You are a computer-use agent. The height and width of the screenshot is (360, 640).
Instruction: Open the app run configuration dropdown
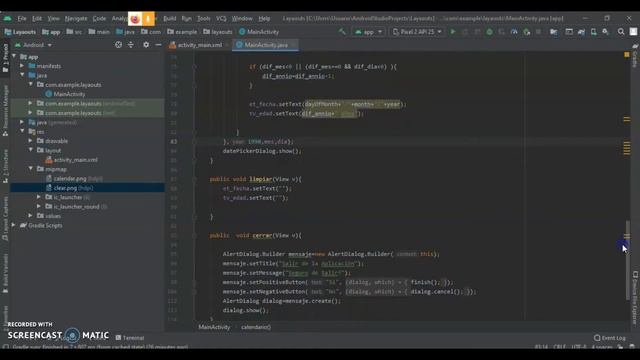[x=369, y=31]
